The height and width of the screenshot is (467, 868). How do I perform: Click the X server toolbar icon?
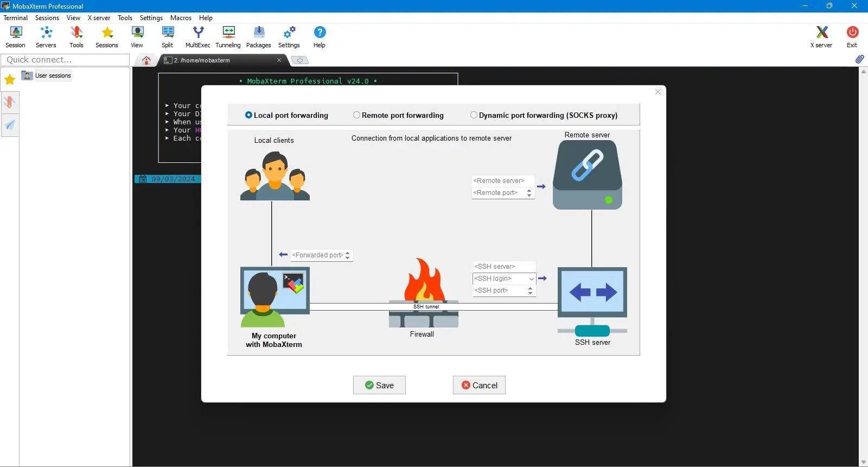click(821, 37)
